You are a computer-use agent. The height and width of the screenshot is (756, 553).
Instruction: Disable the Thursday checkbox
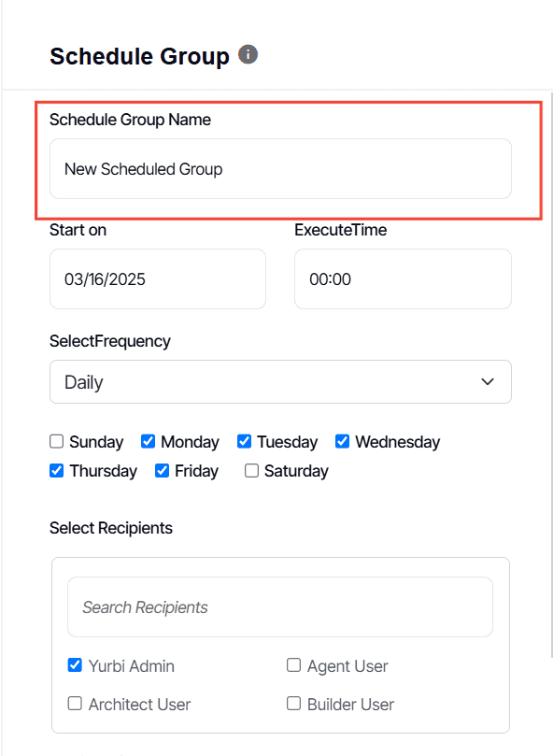pyautogui.click(x=56, y=471)
